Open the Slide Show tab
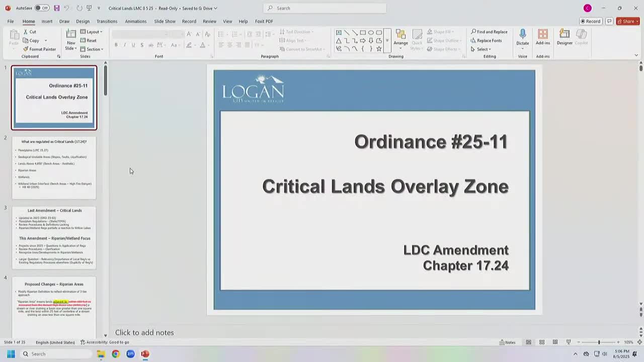644x362 pixels. point(165,21)
